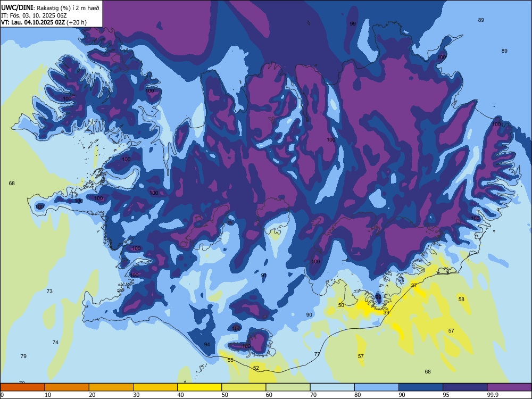The width and height of the screenshot is (532, 399).
Task: Click the navy 95–99.9 legend swatch
Action: click(465, 387)
